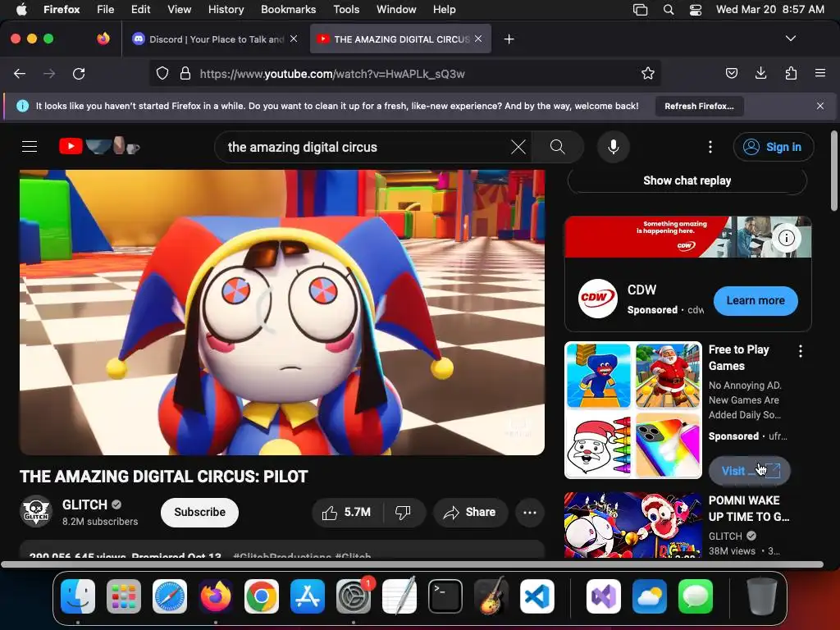The width and height of the screenshot is (840, 630).
Task: Open Spotlight search in menu bar
Action: pos(669,10)
